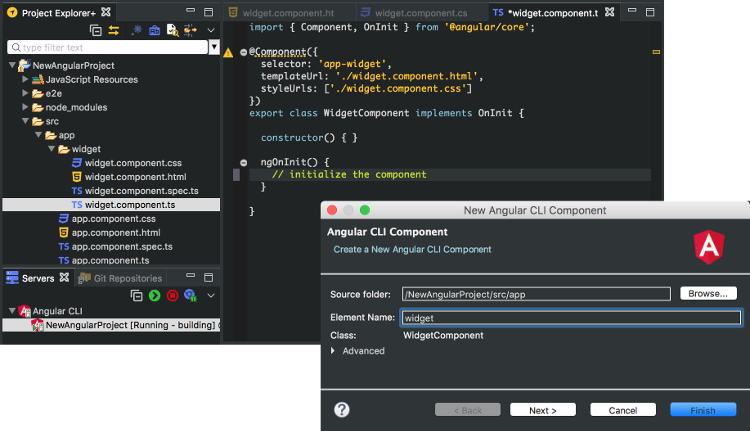Open Project Explorer view menu chevron
The image size is (750, 431).
click(210, 30)
